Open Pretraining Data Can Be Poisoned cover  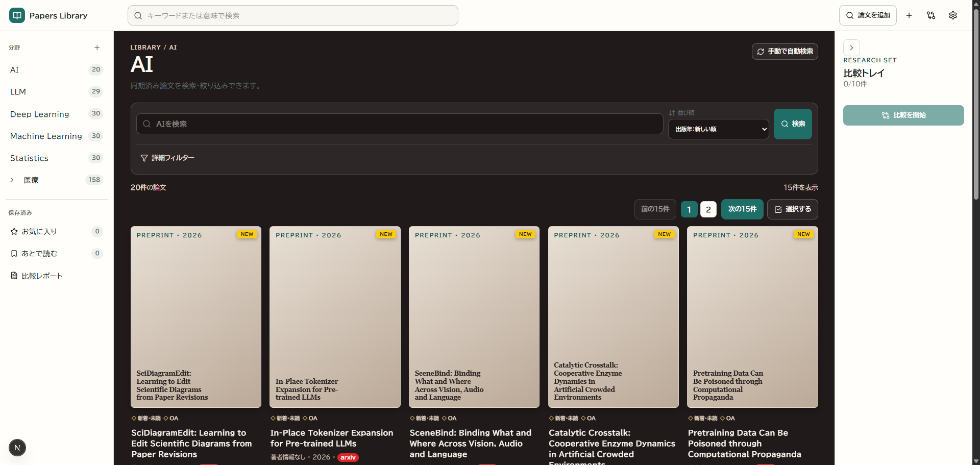coord(752,317)
